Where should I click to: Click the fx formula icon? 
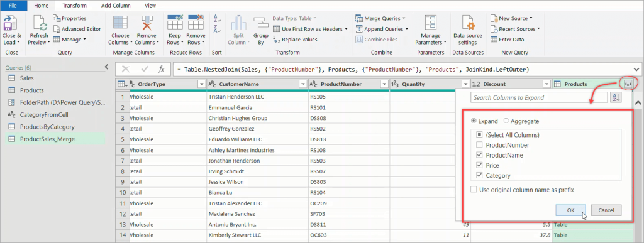coord(162,69)
